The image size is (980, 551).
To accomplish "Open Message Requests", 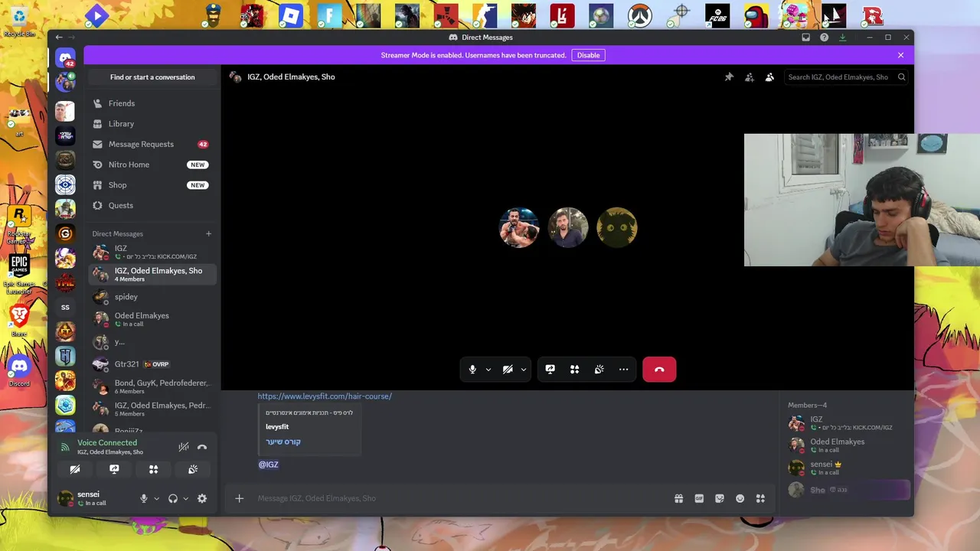I will tap(152, 144).
